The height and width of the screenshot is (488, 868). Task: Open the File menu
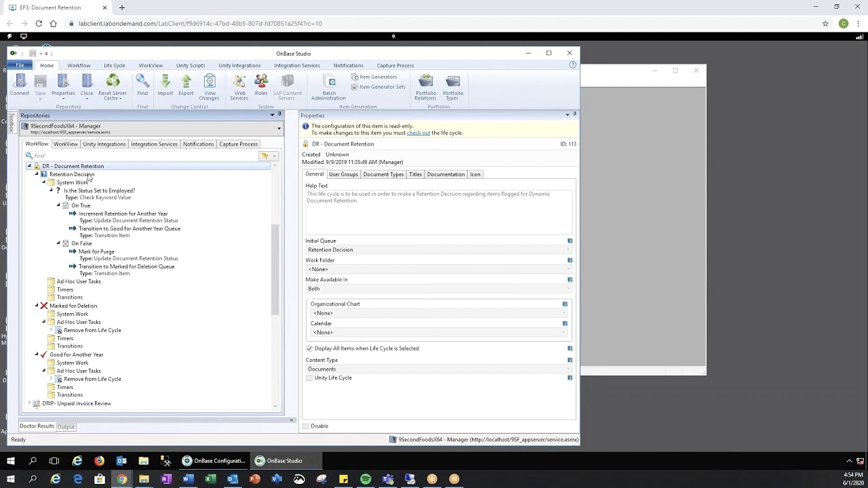20,65
